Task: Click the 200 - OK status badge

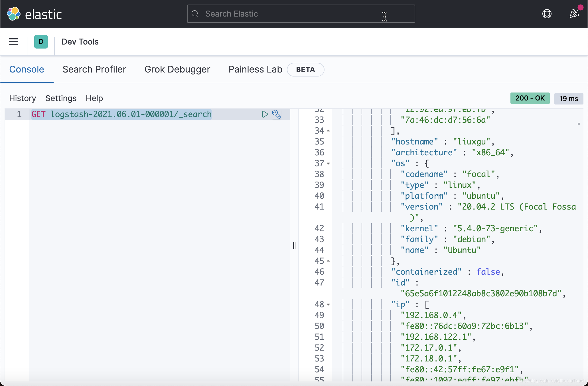Action: pyautogui.click(x=530, y=98)
